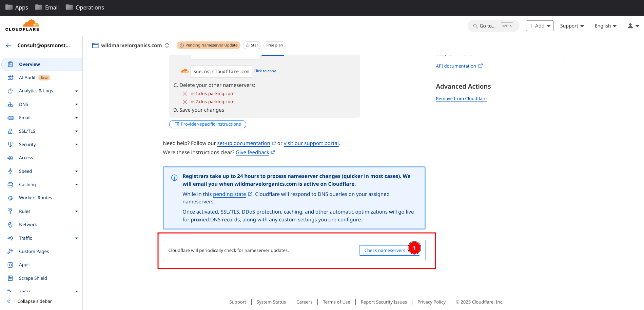
Task: Open Workers Routes in sidebar
Action: [35, 198]
